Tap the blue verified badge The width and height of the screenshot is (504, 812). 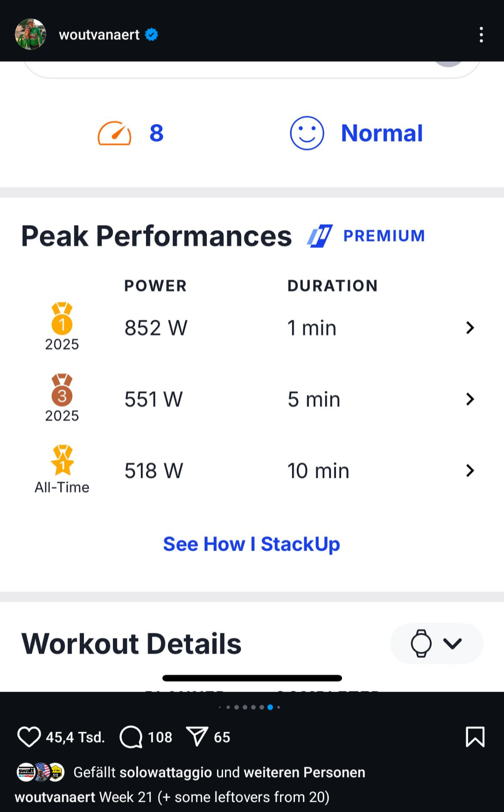pos(152,35)
